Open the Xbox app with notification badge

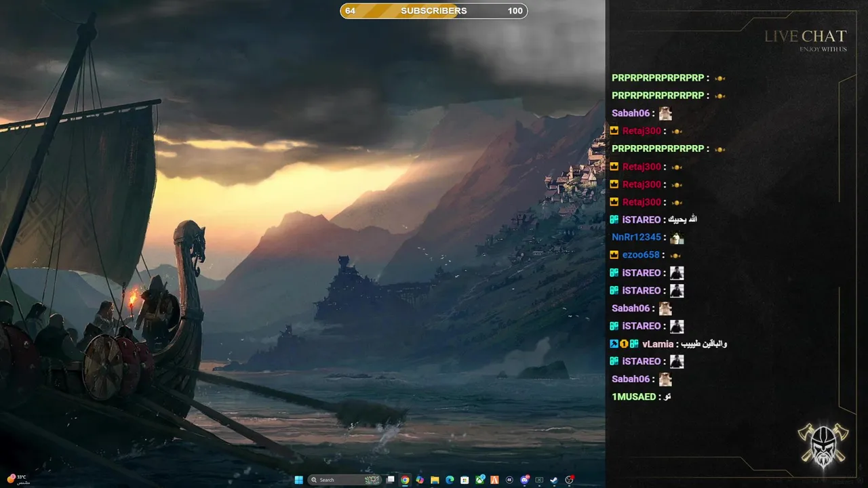480,480
